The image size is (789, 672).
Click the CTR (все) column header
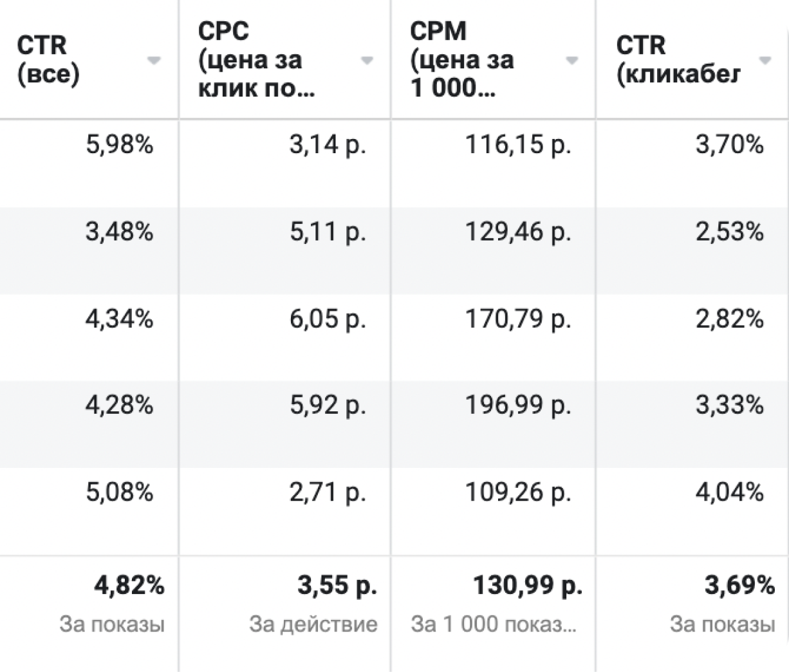[50, 60]
